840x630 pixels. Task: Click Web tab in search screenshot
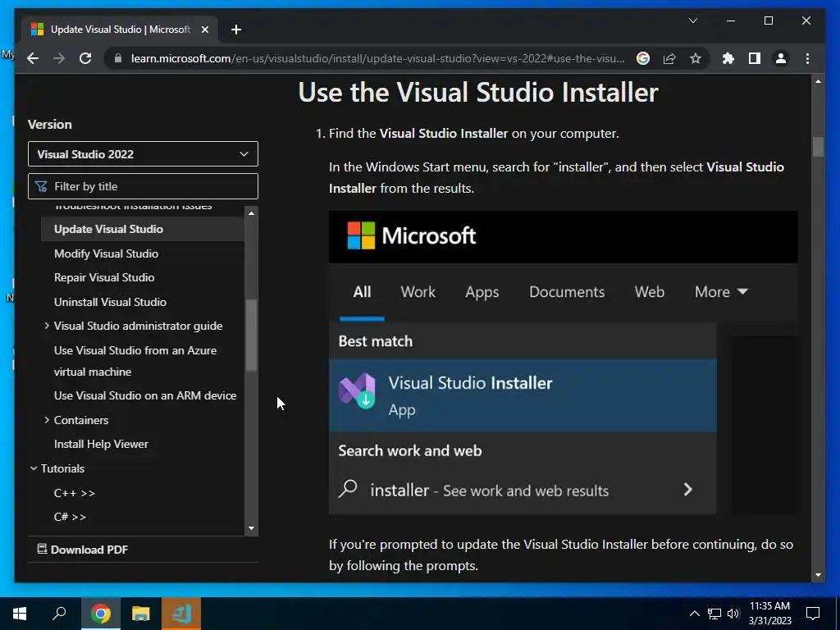[x=650, y=292]
